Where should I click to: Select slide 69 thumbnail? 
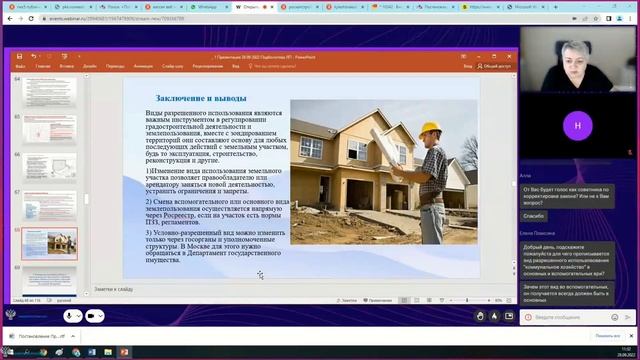point(49,280)
